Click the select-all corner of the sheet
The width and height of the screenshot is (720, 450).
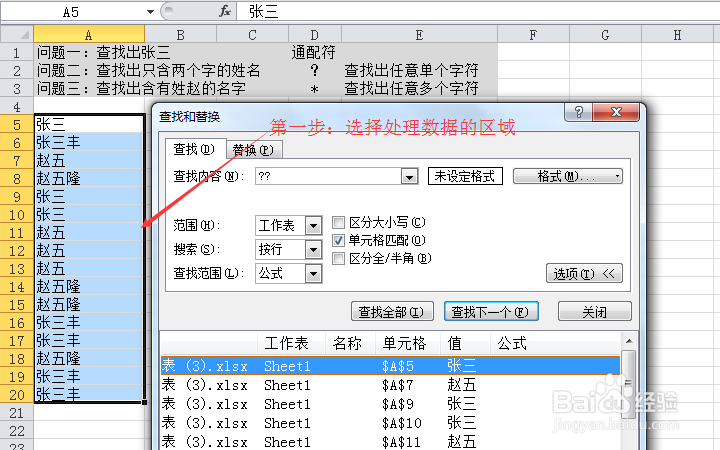[x=17, y=34]
